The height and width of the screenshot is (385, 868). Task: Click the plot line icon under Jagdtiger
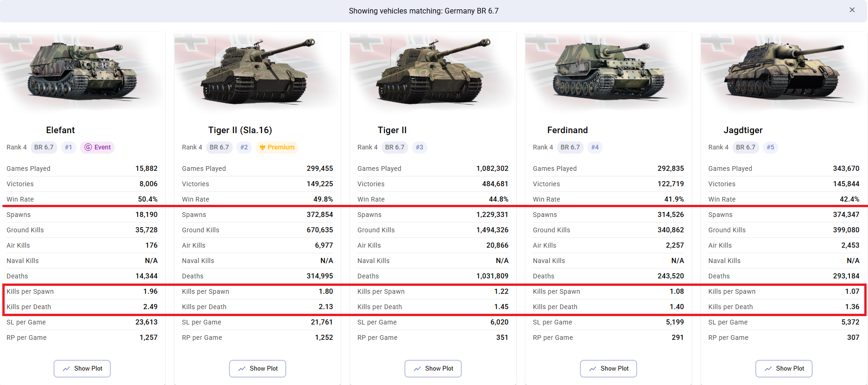click(x=768, y=368)
